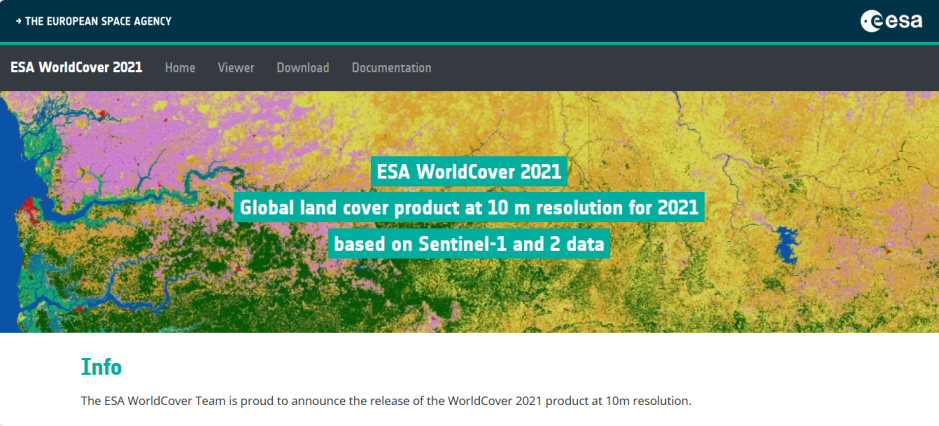
Task: Click the red urban patch near the coast
Action: (x=28, y=208)
